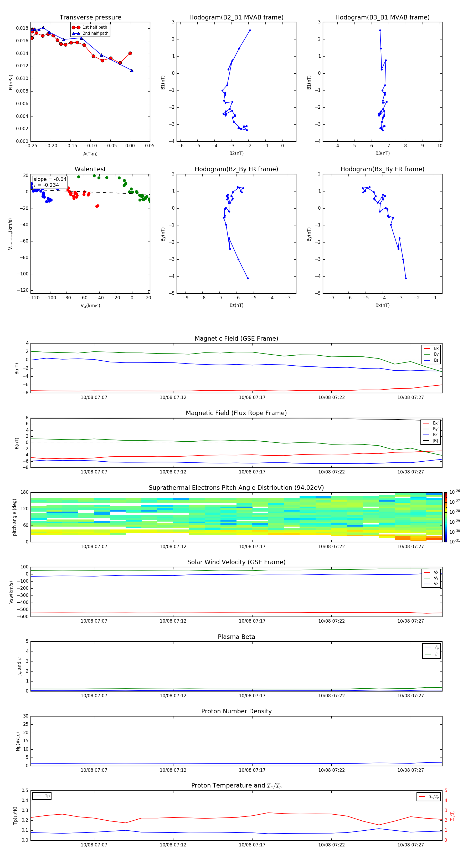
Task: Click the pitch angle color scale bar
Action: click(446, 517)
